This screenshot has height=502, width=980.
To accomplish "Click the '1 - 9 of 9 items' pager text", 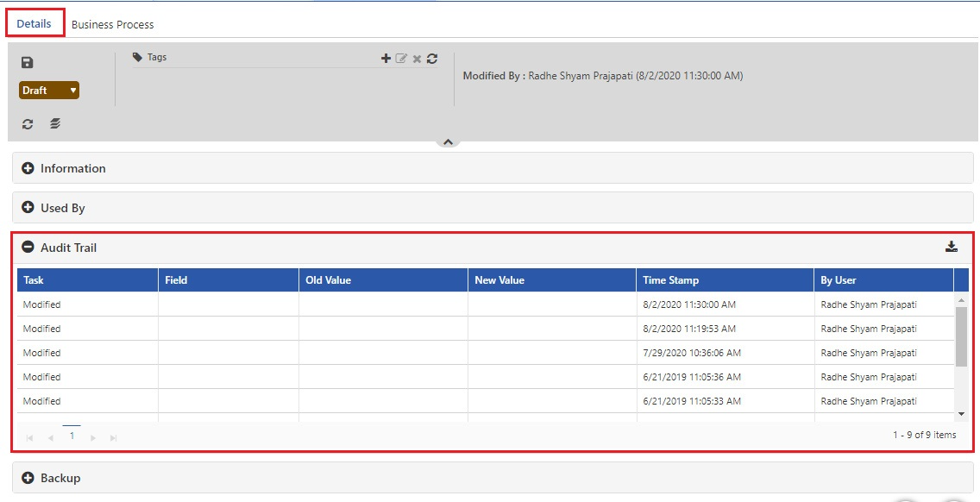I will coord(925,435).
